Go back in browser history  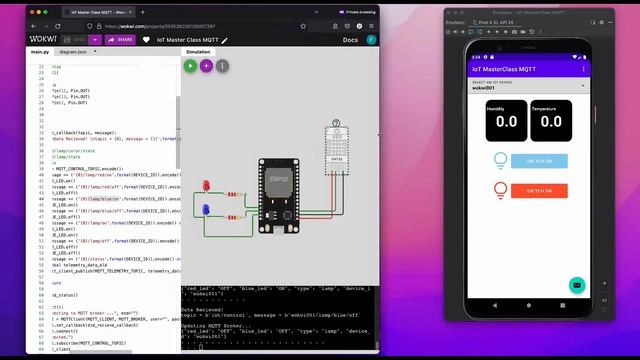coord(34,26)
